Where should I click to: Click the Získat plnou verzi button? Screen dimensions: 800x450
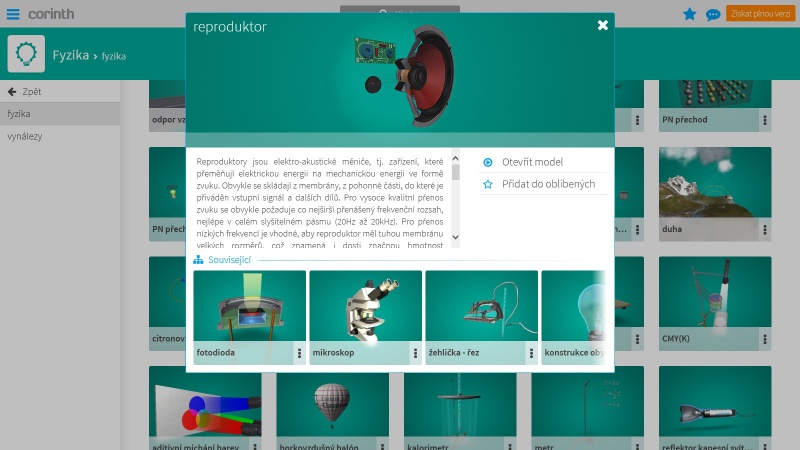tap(761, 13)
